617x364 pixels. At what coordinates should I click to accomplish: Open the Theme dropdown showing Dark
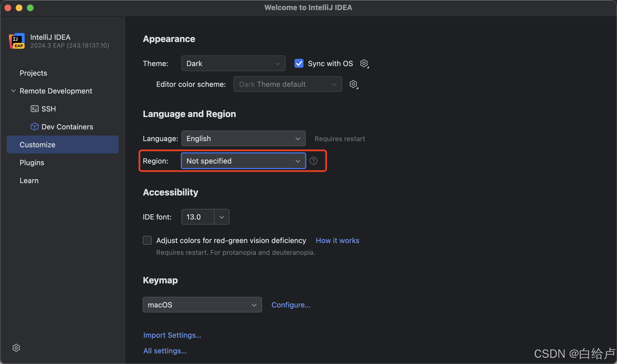233,64
